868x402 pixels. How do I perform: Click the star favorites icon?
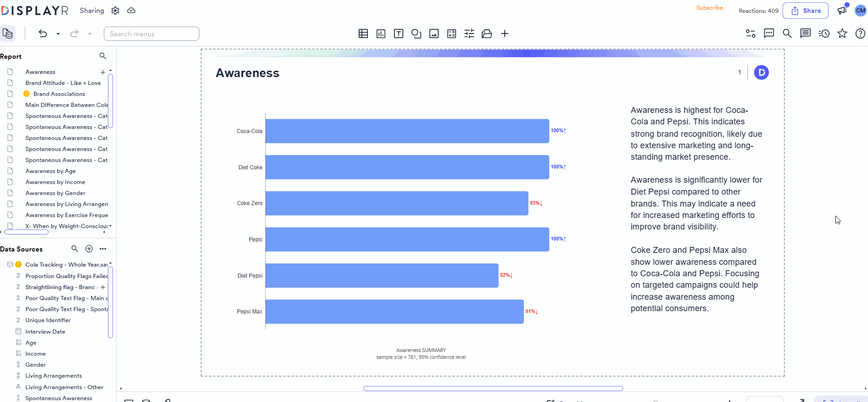point(842,33)
